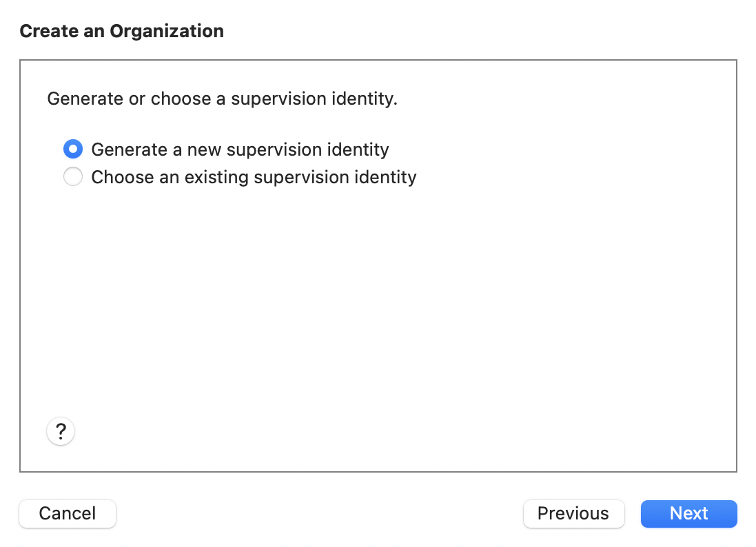Click the round "?" icon in the panel
This screenshot has width=756, height=547.
[x=61, y=432]
